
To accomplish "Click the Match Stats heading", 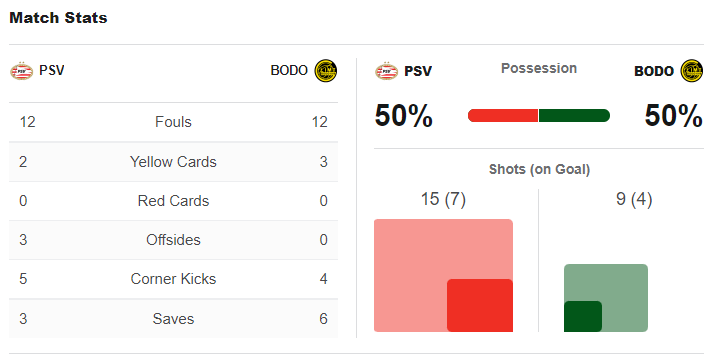I will coord(58,18).
